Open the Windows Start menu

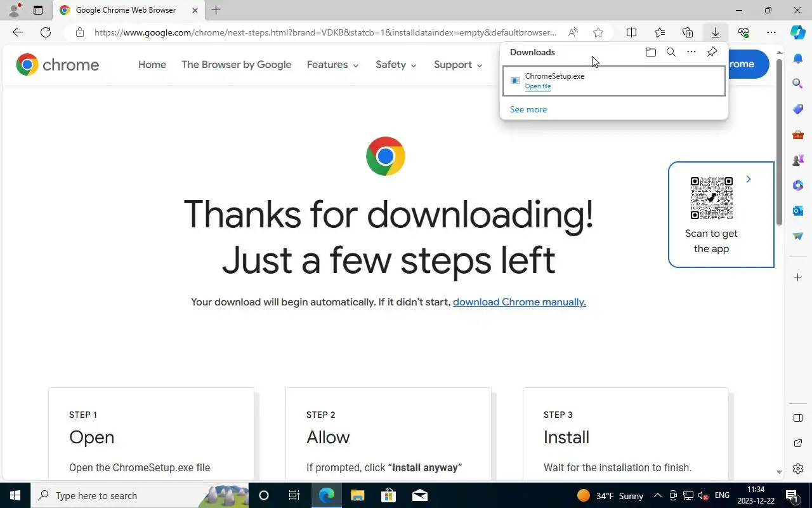15,495
